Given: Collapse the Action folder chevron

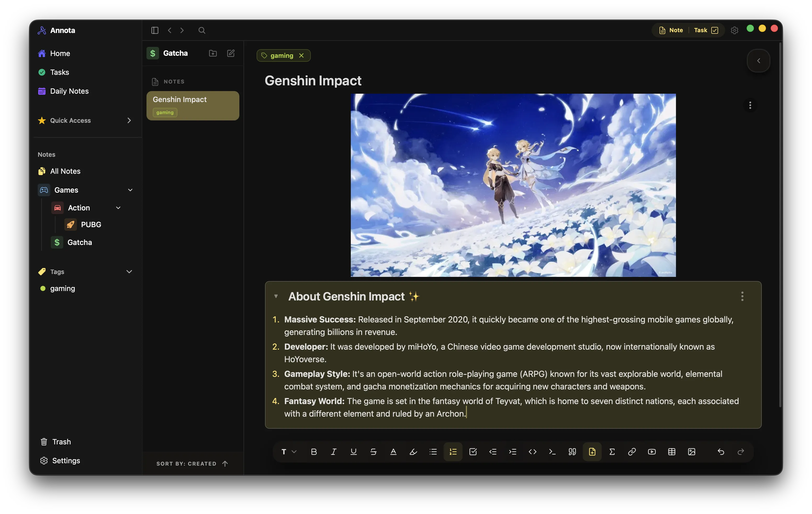Looking at the screenshot, I should coord(118,208).
